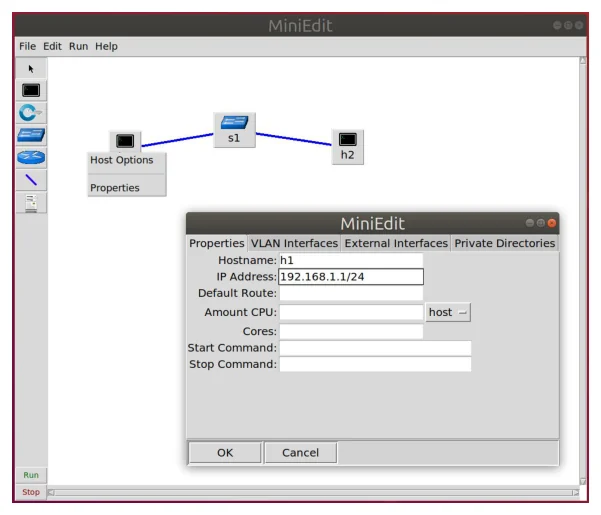This screenshot has width=601, height=515.
Task: Open the File menu
Action: [x=28, y=46]
